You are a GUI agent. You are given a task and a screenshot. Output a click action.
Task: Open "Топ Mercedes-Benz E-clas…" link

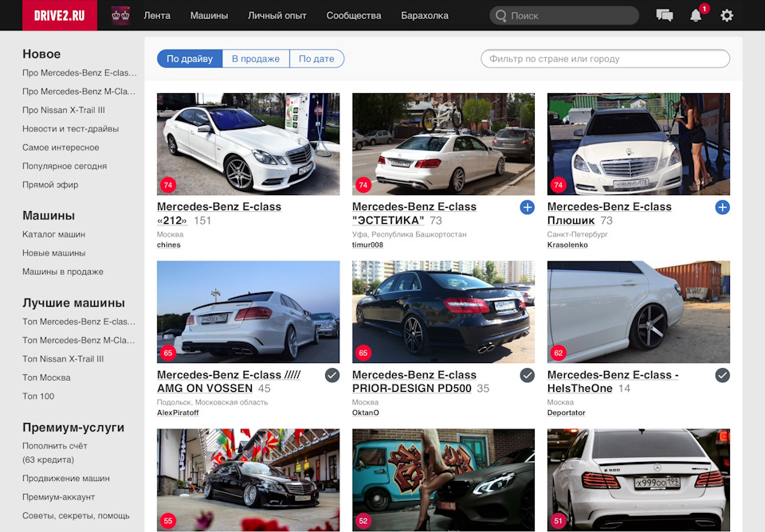click(x=79, y=321)
